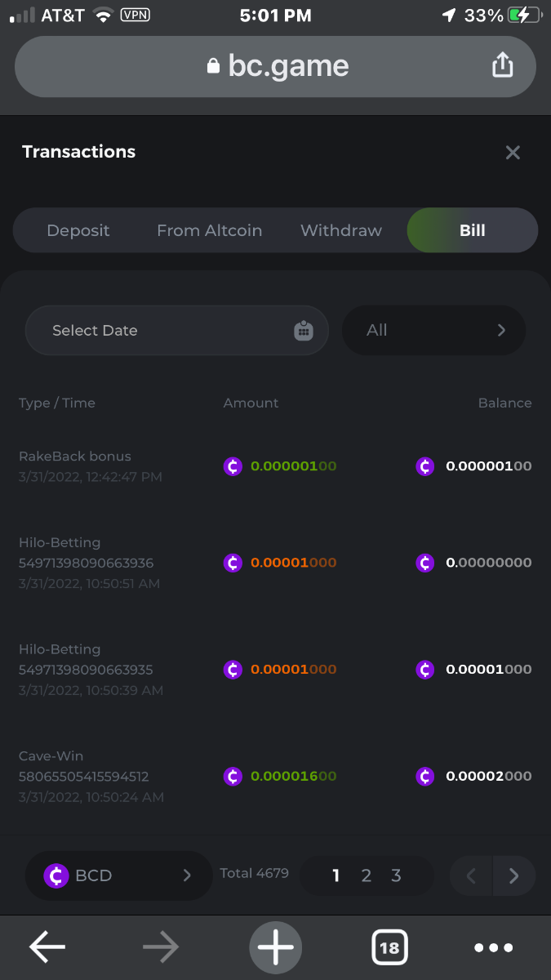Open the tab switcher showing 18 tabs

[389, 947]
